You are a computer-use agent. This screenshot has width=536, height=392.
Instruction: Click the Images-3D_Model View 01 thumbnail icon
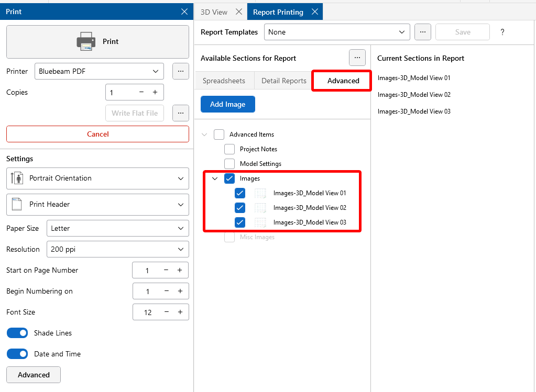[x=260, y=193]
